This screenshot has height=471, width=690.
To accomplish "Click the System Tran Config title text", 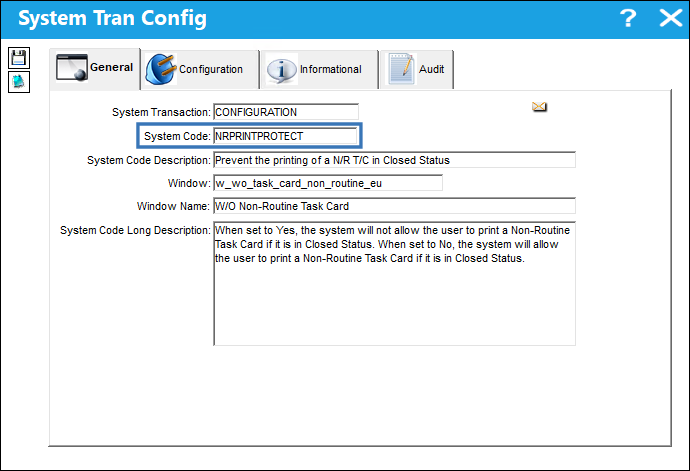I will point(112,18).
